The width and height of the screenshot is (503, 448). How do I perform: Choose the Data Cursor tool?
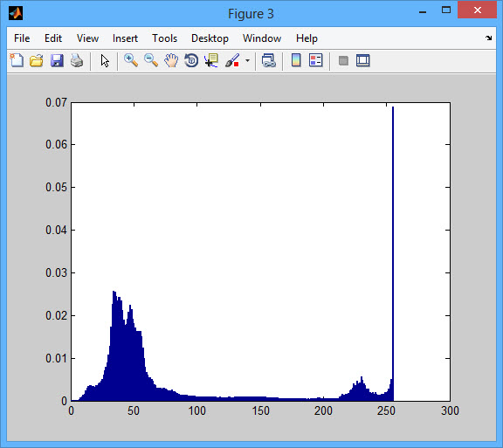(211, 60)
